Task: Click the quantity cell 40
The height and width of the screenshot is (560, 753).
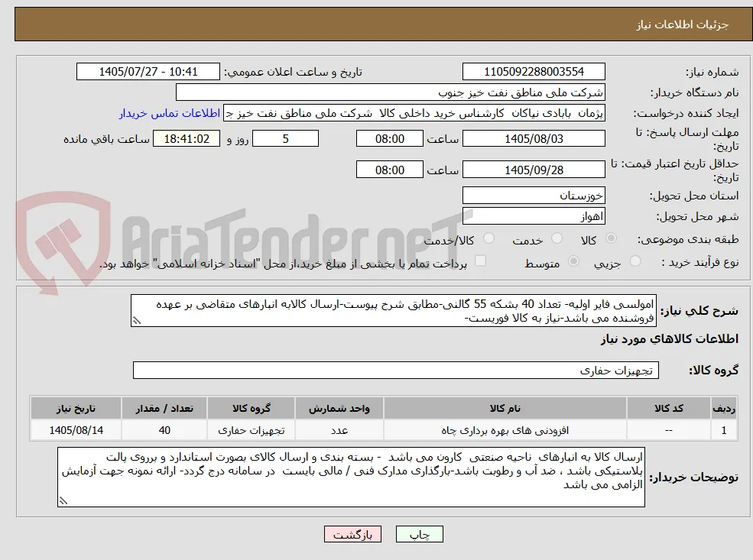Action: 164,430
